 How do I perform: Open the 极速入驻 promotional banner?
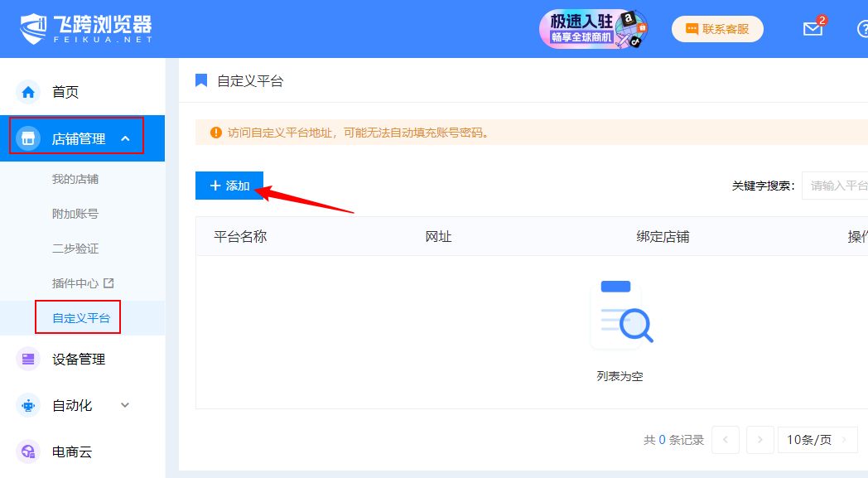click(593, 29)
